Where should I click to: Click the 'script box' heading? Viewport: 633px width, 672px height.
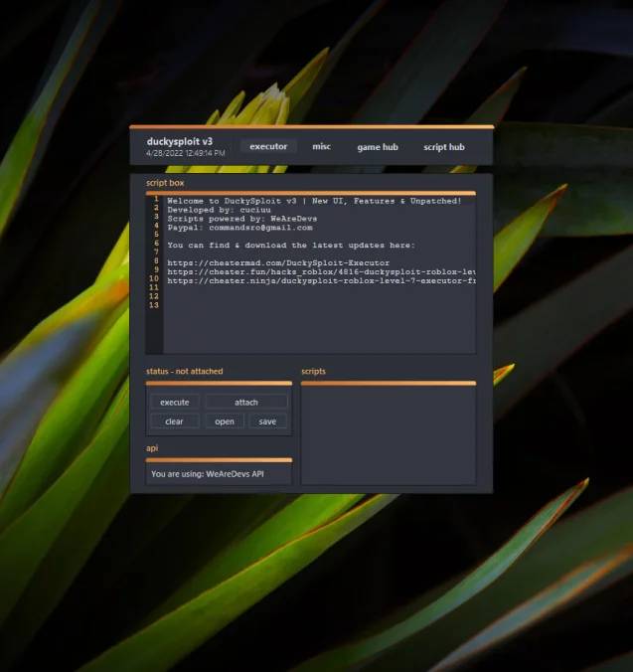165,183
